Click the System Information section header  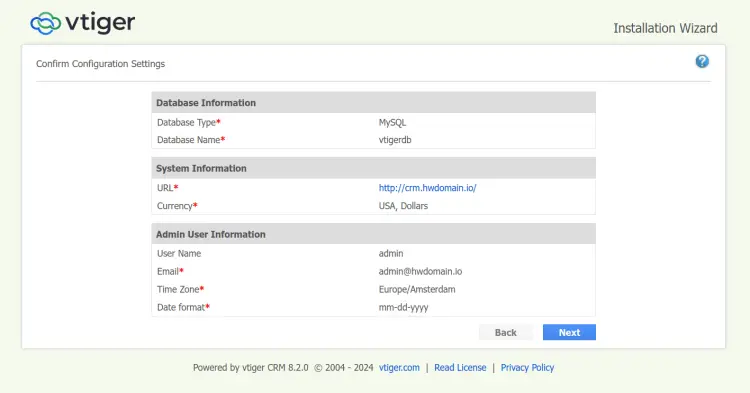point(374,168)
